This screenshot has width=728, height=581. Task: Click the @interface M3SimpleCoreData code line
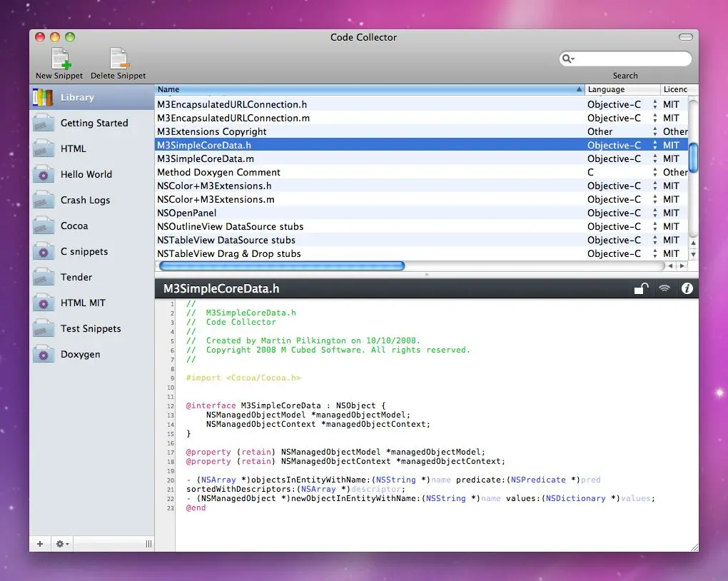[x=285, y=405]
